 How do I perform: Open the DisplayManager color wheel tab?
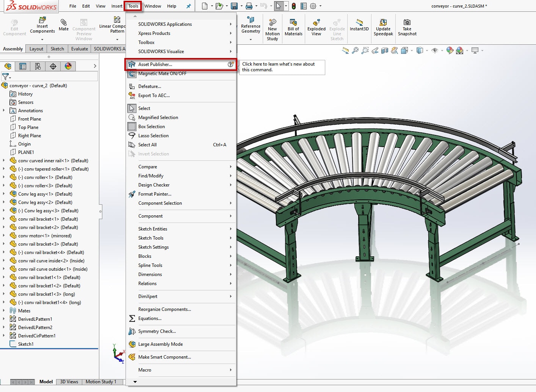click(68, 66)
